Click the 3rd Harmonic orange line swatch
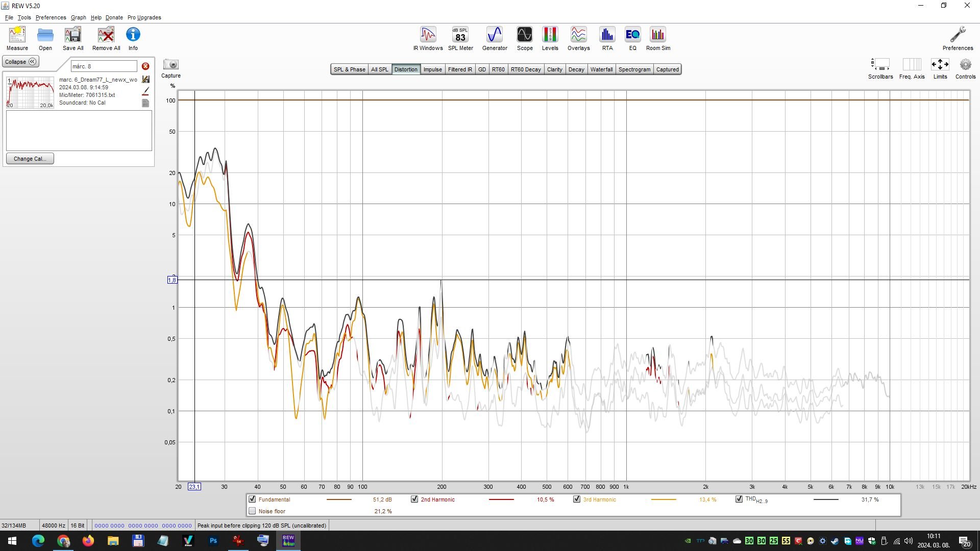Viewport: 980px width, 551px height. 664,499
